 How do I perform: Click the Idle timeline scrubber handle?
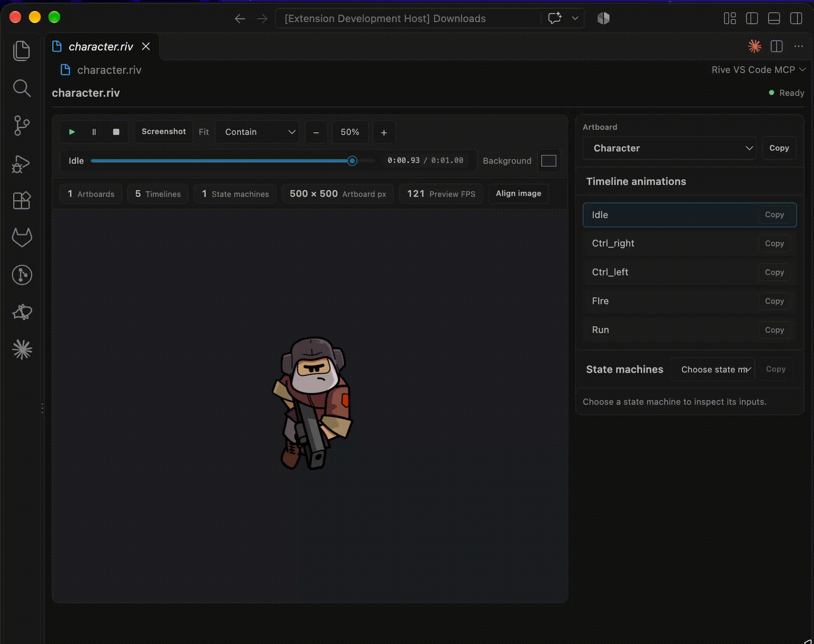coord(352,161)
